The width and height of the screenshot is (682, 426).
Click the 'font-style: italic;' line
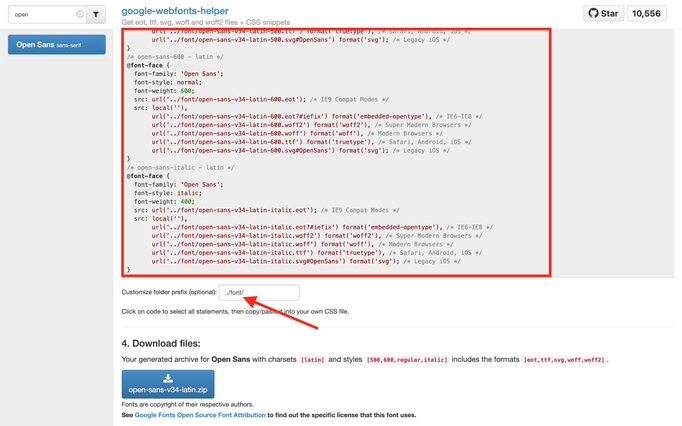[168, 193]
